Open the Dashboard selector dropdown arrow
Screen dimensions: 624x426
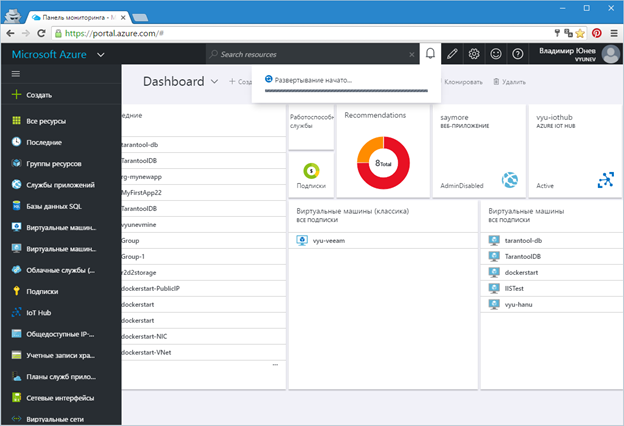pyautogui.click(x=214, y=82)
